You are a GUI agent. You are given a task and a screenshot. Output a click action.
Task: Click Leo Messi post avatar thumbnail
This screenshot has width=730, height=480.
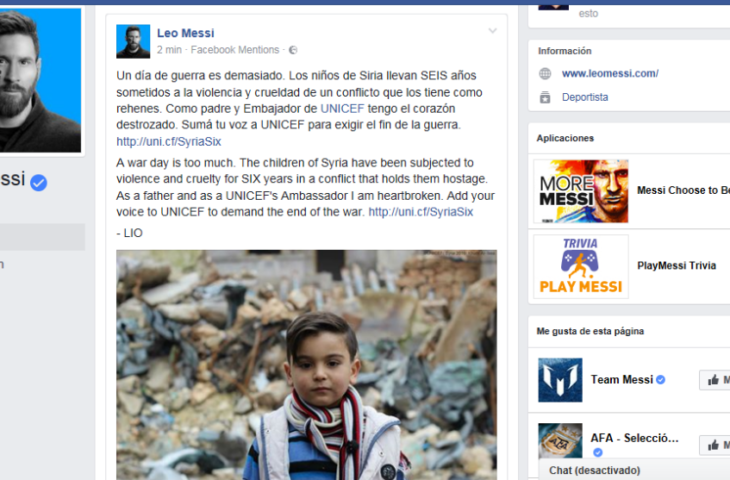tap(133, 41)
